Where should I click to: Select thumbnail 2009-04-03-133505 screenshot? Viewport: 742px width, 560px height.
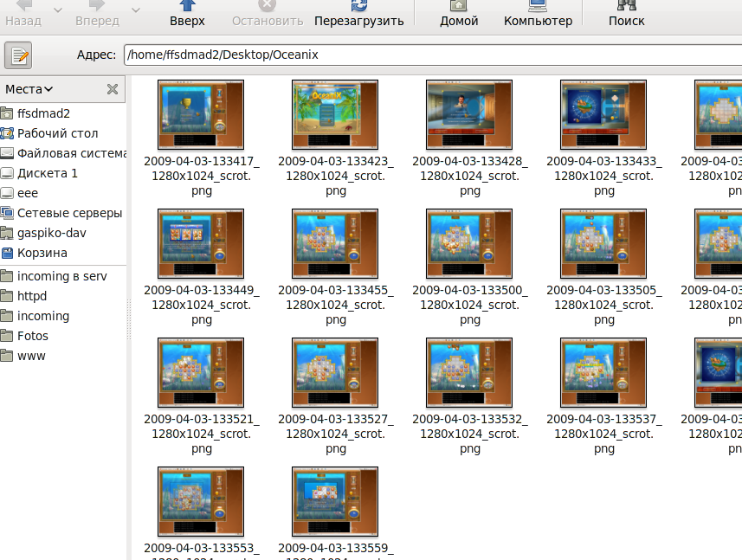[x=603, y=243]
